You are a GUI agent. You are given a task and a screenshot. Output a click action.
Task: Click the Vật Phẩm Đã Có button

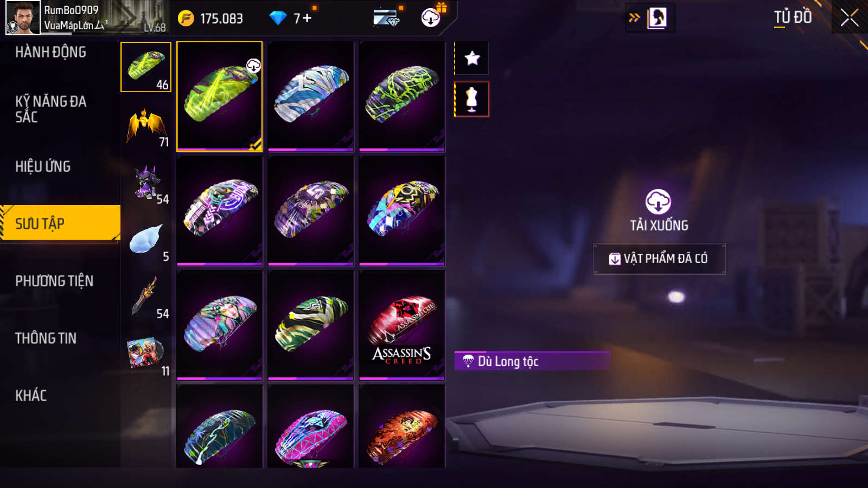[x=659, y=259]
